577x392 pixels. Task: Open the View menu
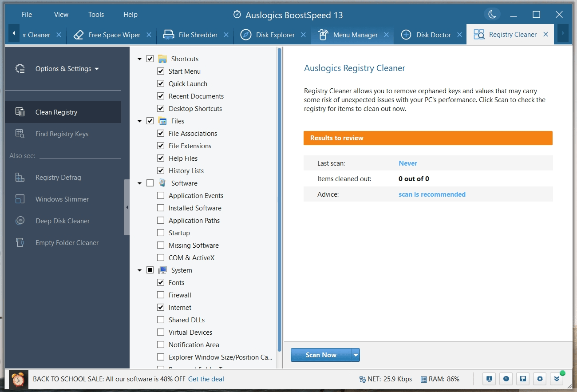[61, 15]
